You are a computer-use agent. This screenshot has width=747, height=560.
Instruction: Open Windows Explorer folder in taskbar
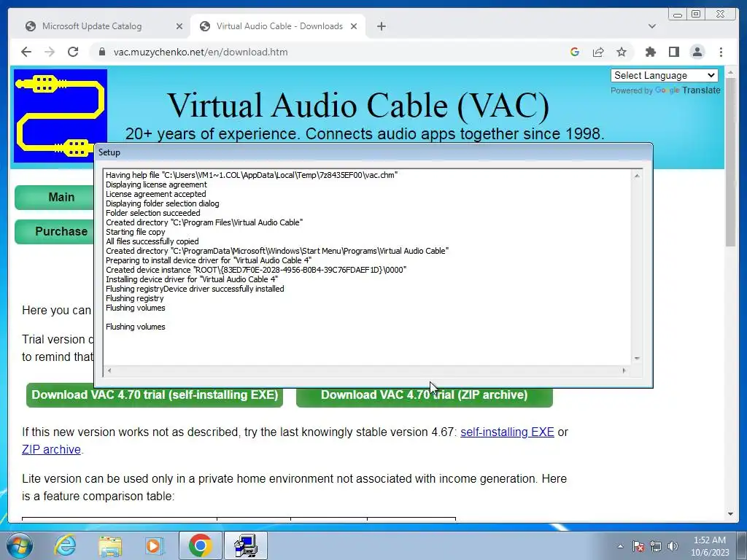pyautogui.click(x=110, y=545)
